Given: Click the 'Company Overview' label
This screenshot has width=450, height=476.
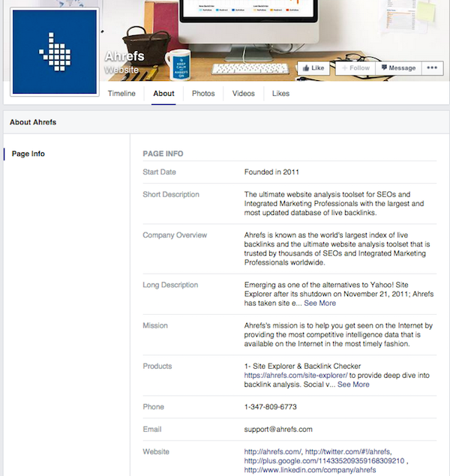Looking at the screenshot, I should coord(175,235).
